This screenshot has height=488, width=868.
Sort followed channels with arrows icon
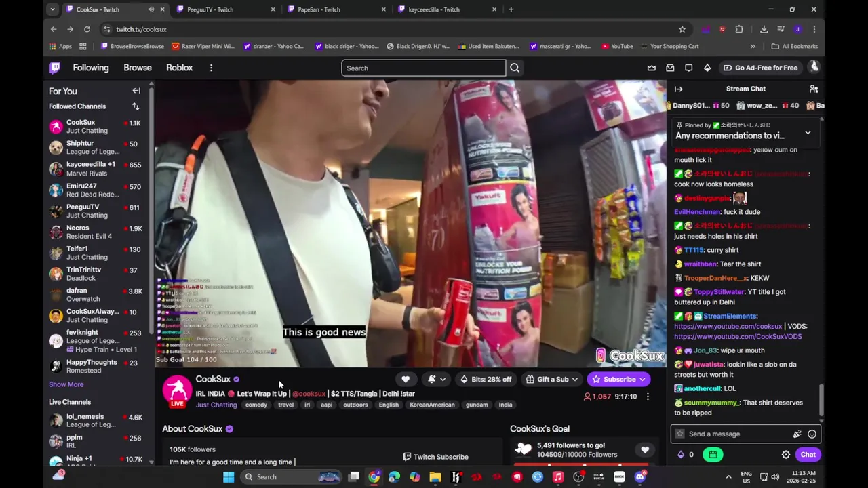click(136, 106)
